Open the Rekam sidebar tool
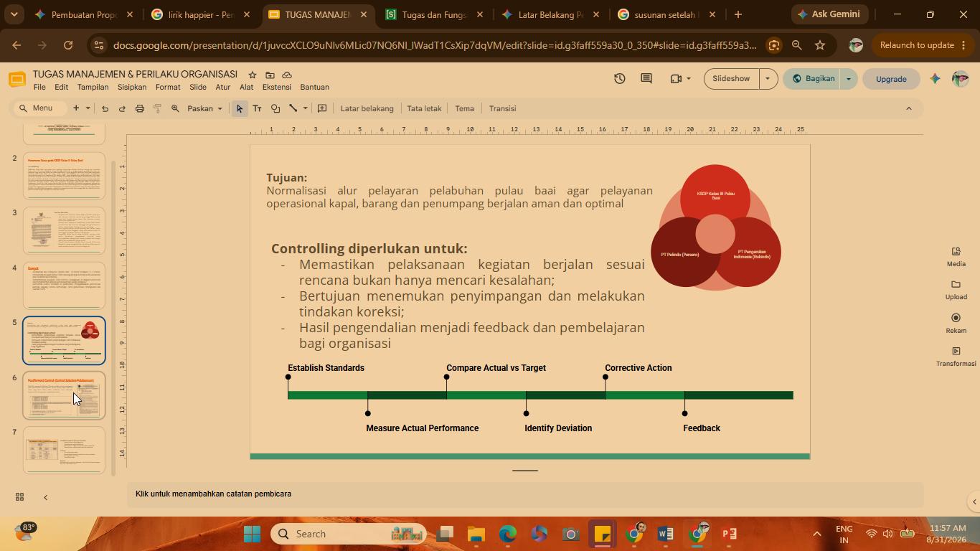The width and height of the screenshot is (980, 551). [x=956, y=323]
